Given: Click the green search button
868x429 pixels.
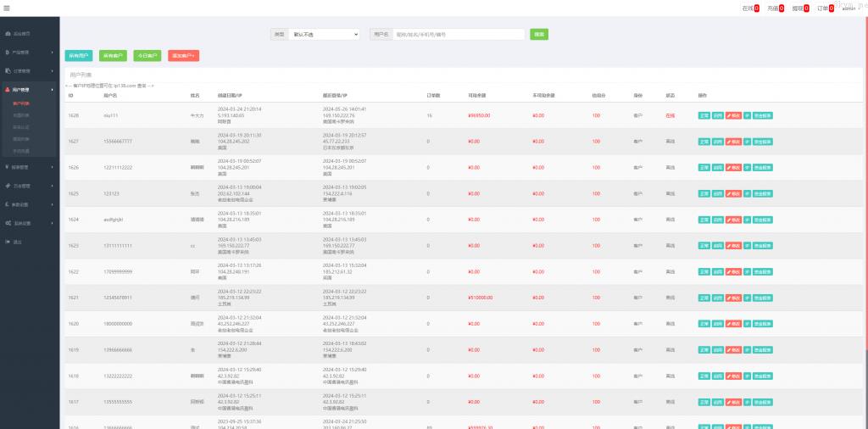Looking at the screenshot, I should click(x=538, y=35).
